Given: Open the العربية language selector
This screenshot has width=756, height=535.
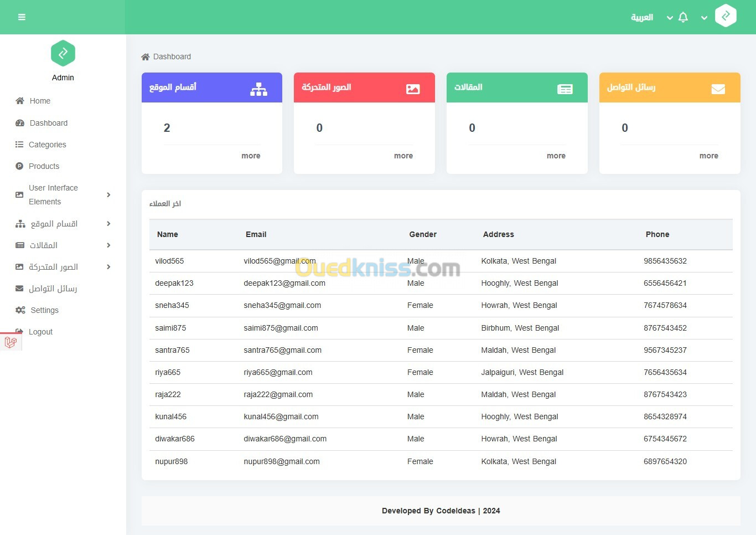Looking at the screenshot, I should [x=642, y=17].
